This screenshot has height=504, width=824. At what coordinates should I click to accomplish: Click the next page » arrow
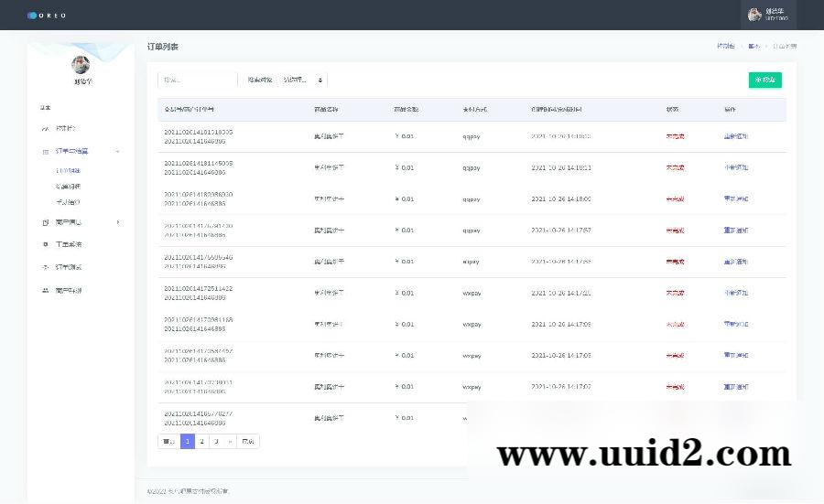(230, 442)
